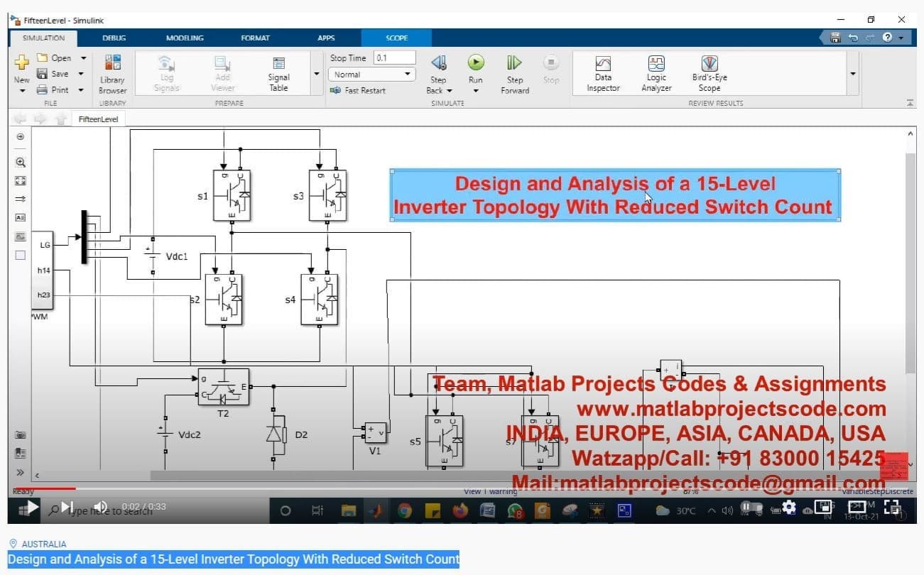924x575 pixels.
Task: Click the Signal Table icon
Action: coord(278,64)
